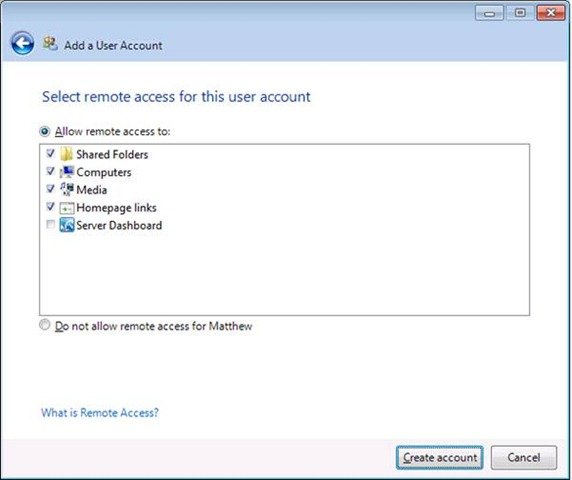Select the Shared Folders folder icon
The width and height of the screenshot is (572, 480).
[66, 154]
